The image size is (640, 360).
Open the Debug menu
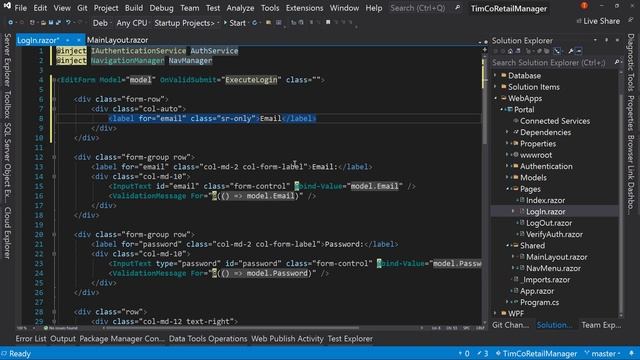(161, 8)
